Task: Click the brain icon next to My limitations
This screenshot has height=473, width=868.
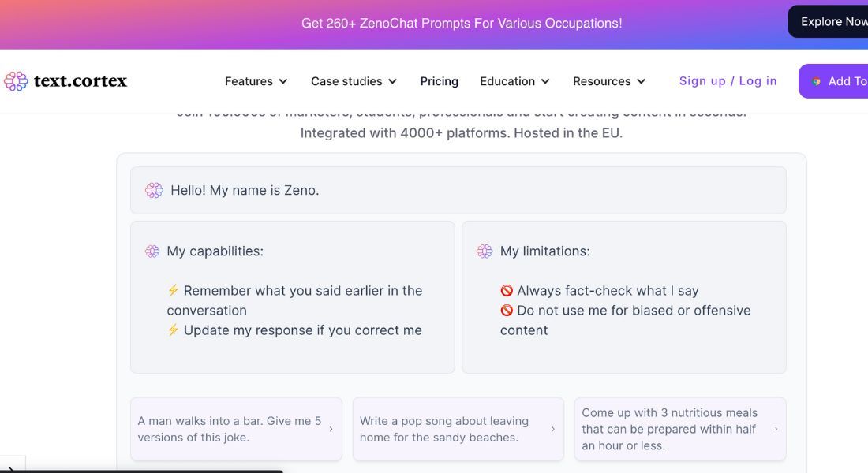Action: click(485, 251)
